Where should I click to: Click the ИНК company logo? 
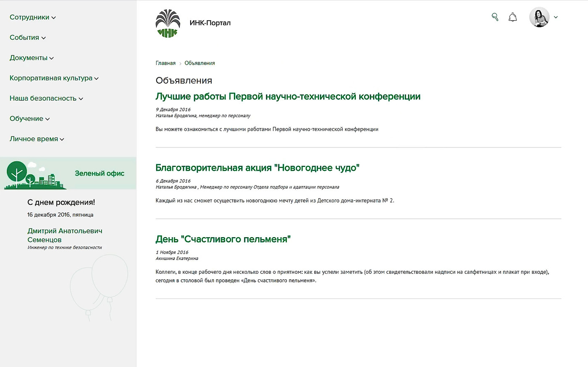[168, 23]
